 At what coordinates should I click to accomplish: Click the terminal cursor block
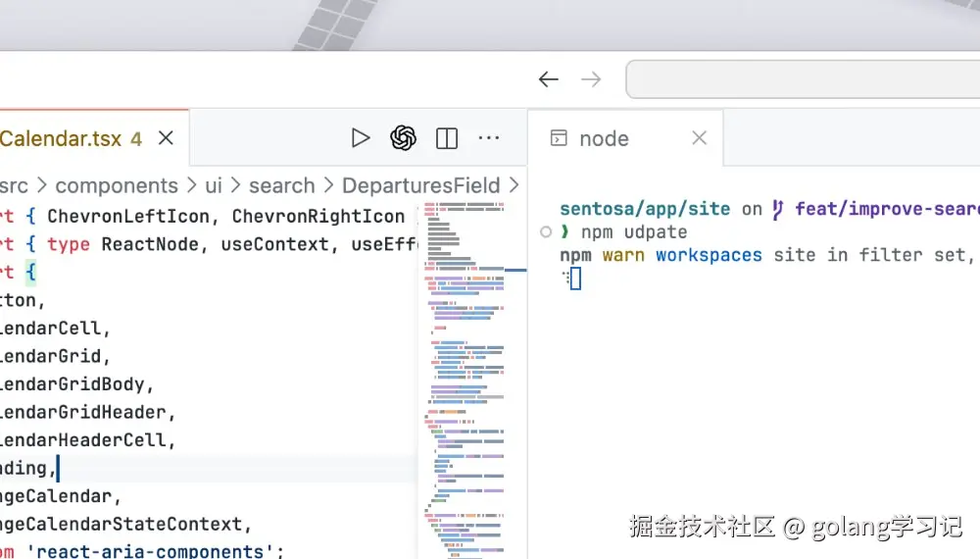[575, 279]
